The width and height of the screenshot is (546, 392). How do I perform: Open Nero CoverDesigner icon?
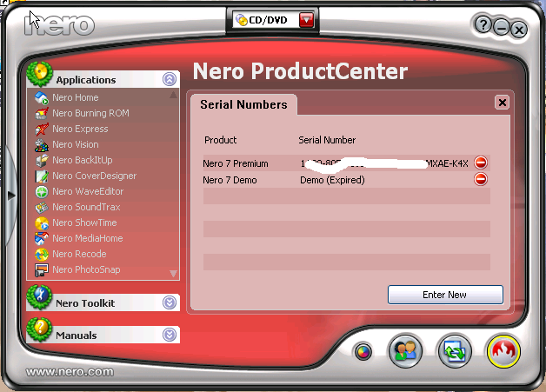42,176
